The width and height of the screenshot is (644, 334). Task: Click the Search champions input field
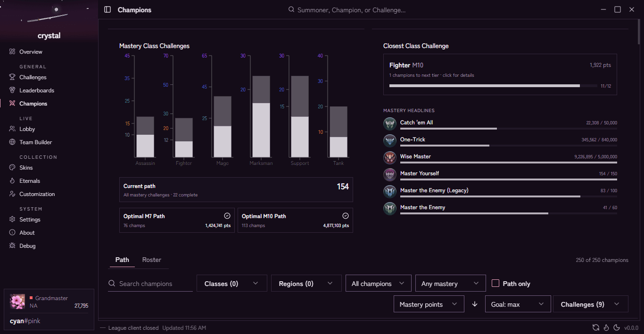(150, 284)
